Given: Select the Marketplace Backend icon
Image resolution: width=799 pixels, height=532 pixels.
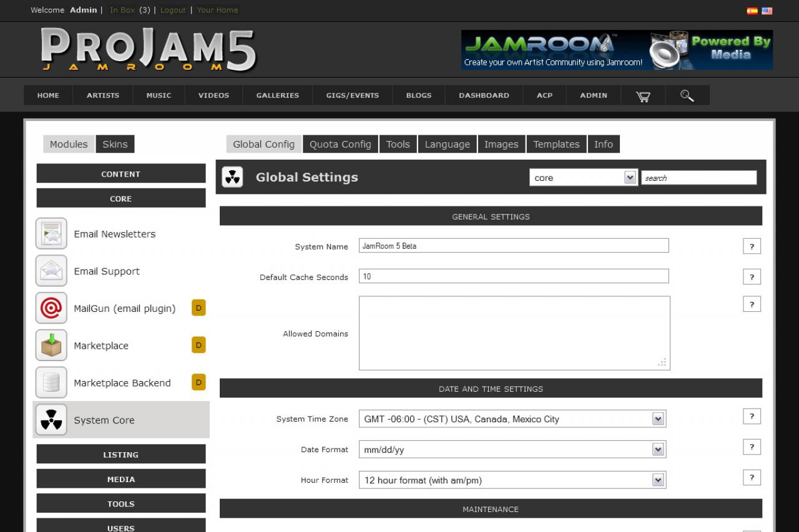Looking at the screenshot, I should coord(51,382).
